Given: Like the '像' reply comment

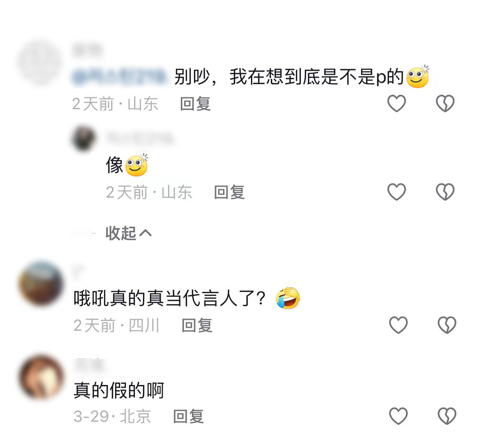Looking at the screenshot, I should point(396,192).
